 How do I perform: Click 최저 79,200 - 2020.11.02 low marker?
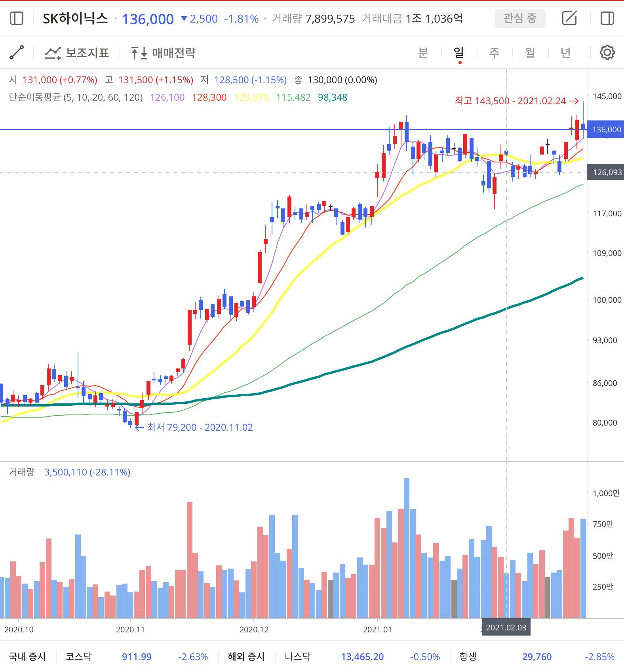click(x=194, y=427)
